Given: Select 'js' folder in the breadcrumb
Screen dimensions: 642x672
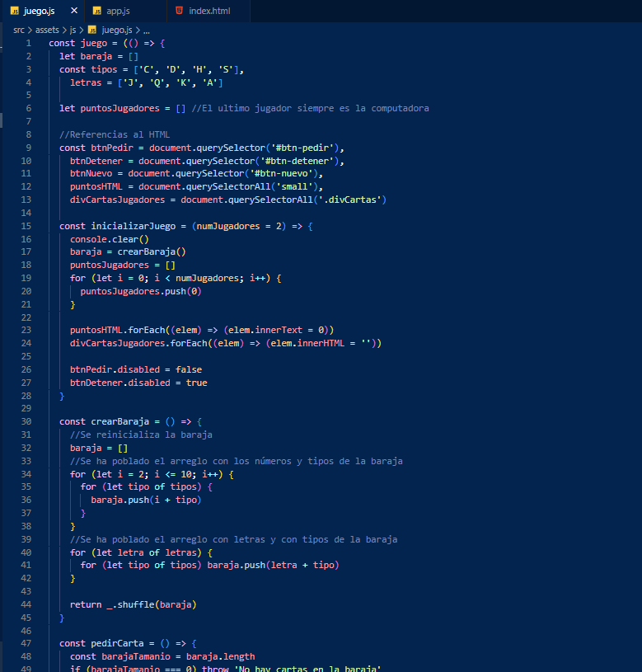Looking at the screenshot, I should 73,30.
